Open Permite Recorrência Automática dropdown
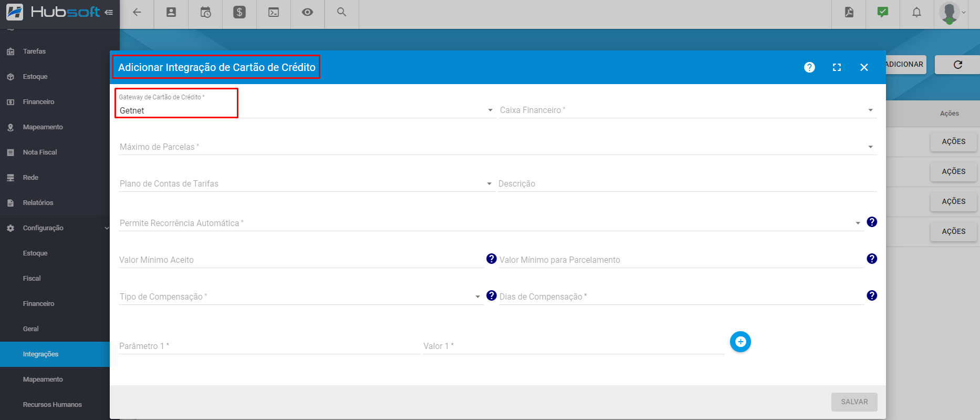The image size is (980, 420). coord(491,223)
